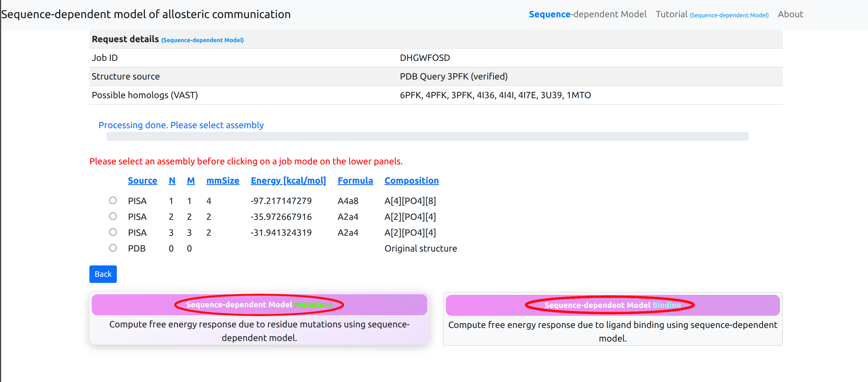Screen dimensions: 868x382
Task: Click the gray progress bar
Action: pyautogui.click(x=427, y=136)
